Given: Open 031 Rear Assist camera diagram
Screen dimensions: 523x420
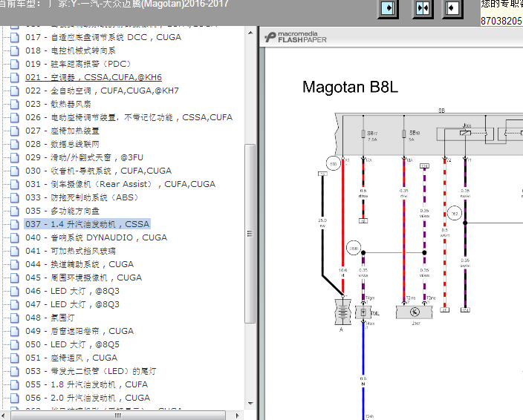Looking at the screenshot, I should [120, 184].
